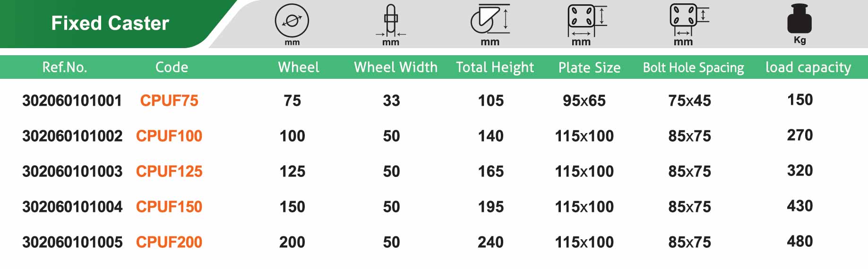Select the Ref.No. column header
Image resolution: width=868 pixels, height=269 pixels.
[65, 67]
